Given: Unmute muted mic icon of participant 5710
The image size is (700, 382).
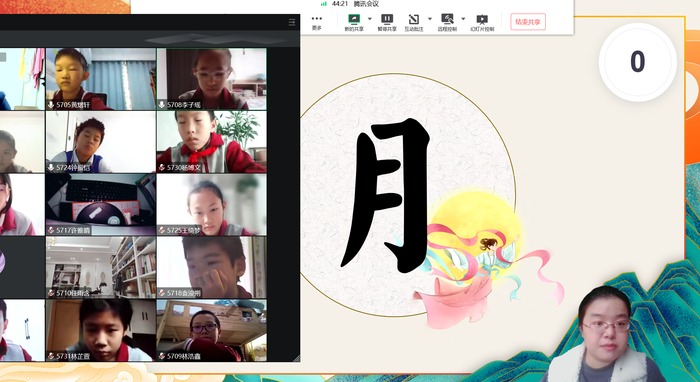Looking at the screenshot, I should (x=51, y=293).
